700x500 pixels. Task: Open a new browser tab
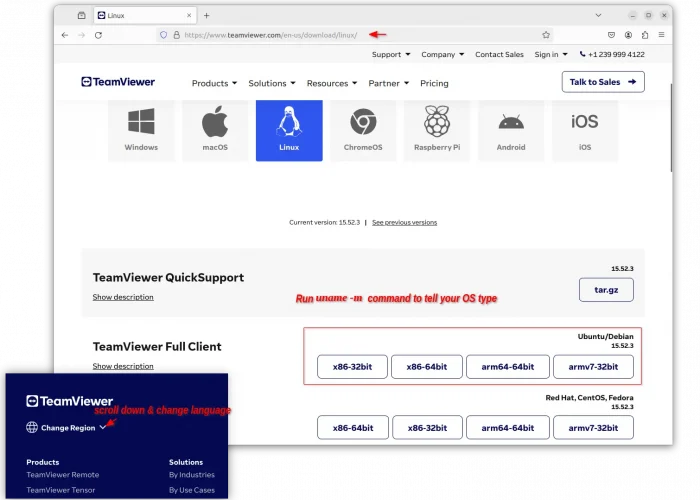(206, 15)
